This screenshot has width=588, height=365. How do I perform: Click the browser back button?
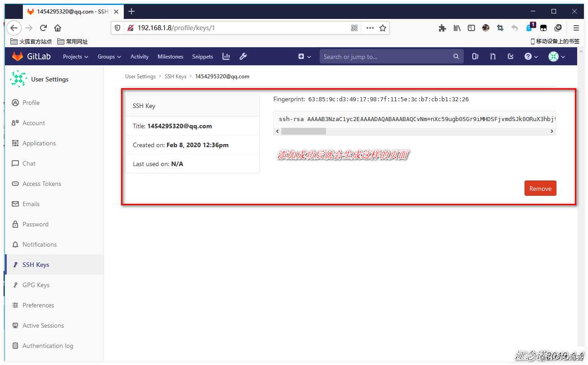pyautogui.click(x=14, y=28)
